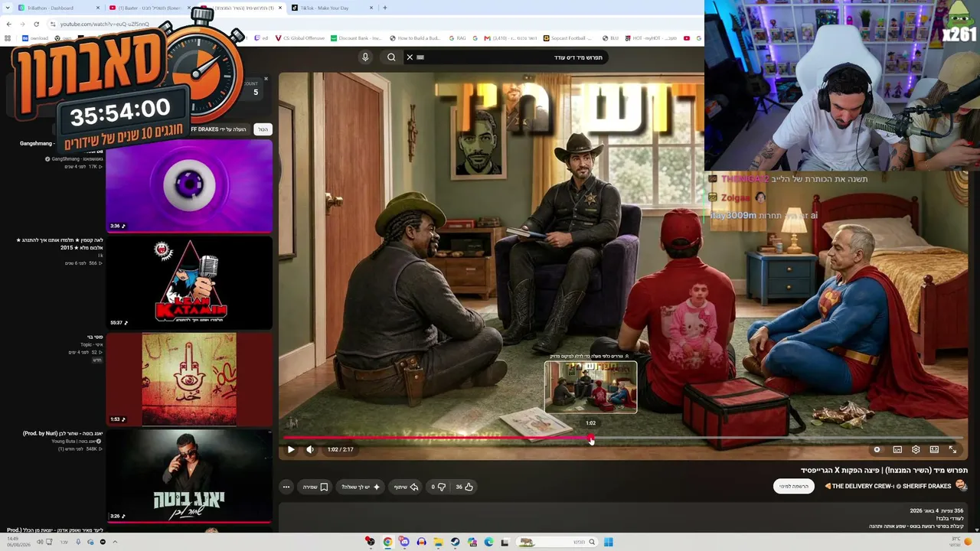Dislike the video with thumbs down
The height and width of the screenshot is (551, 980).
pyautogui.click(x=439, y=487)
